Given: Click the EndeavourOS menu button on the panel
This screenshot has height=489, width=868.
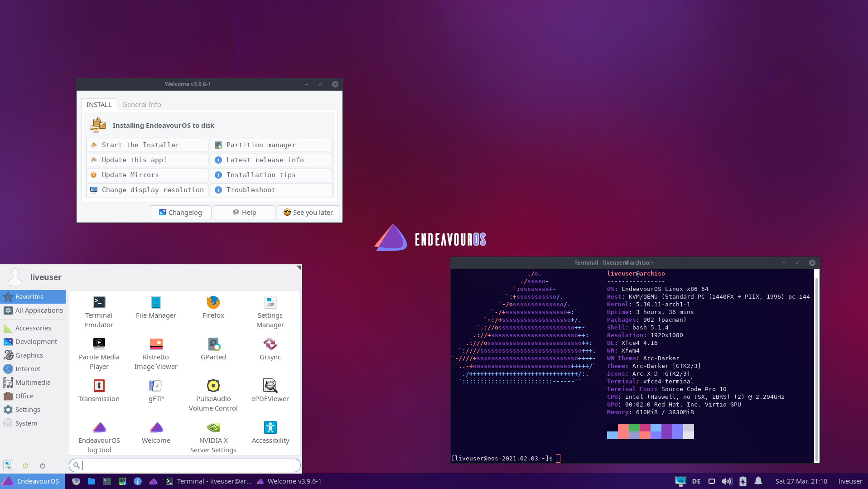Looking at the screenshot, I should click(x=32, y=481).
